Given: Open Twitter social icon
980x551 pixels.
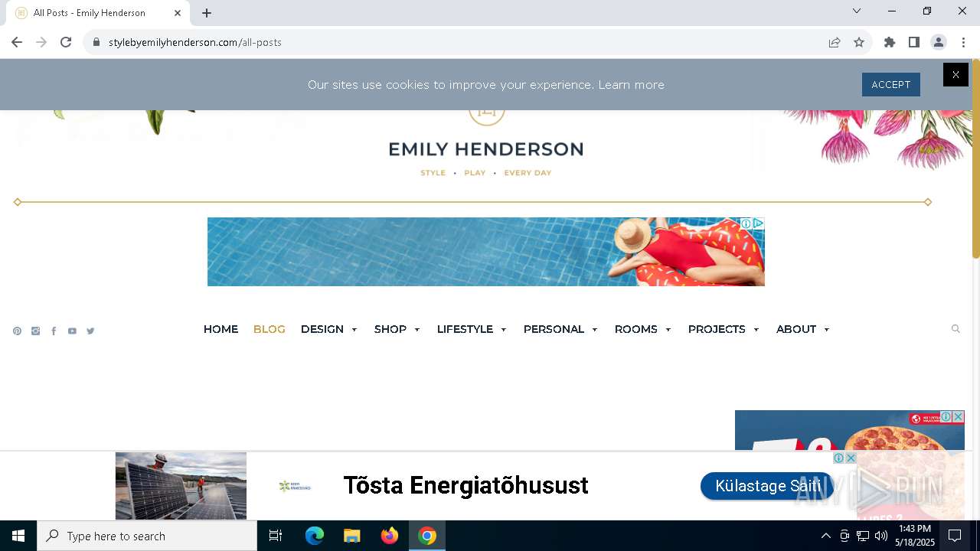Looking at the screenshot, I should 90,331.
